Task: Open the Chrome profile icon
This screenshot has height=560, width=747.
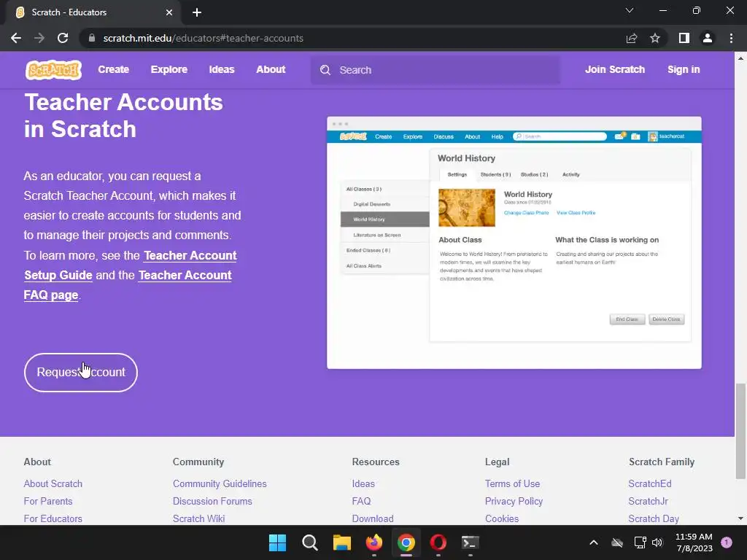Action: 708,38
